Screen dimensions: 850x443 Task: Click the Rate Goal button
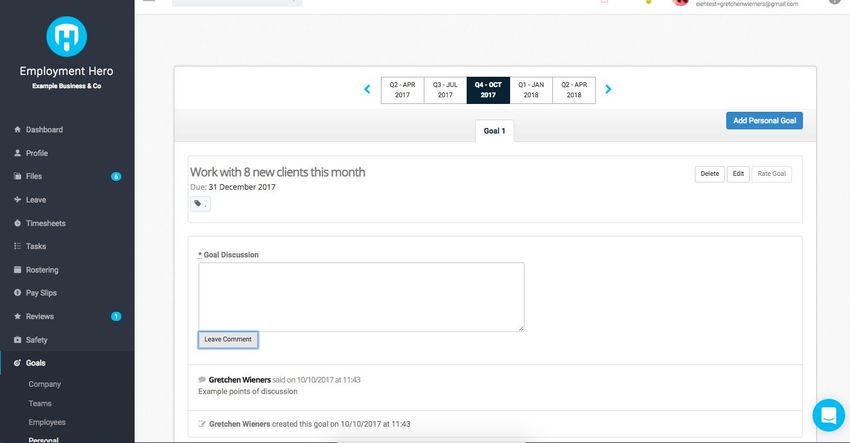pyautogui.click(x=771, y=174)
